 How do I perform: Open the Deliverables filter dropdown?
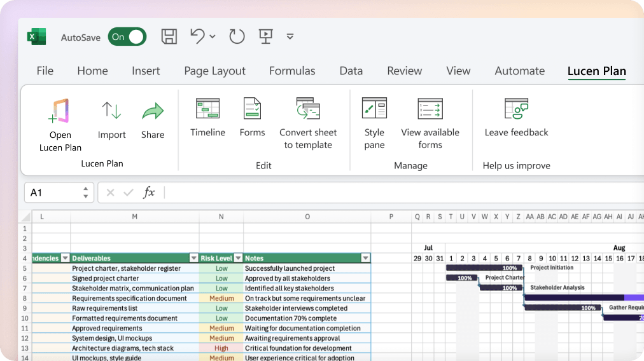194,258
